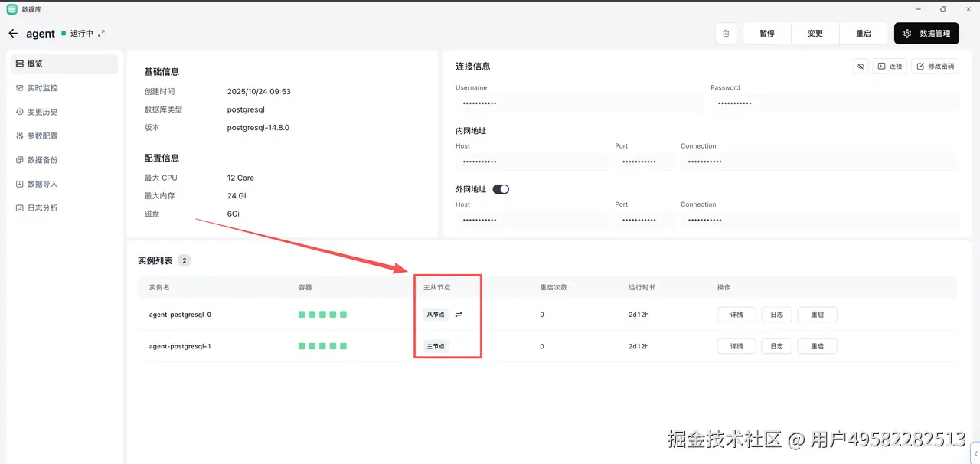The width and height of the screenshot is (980, 464).
Task: Click the 连接 connect button
Action: click(x=890, y=67)
